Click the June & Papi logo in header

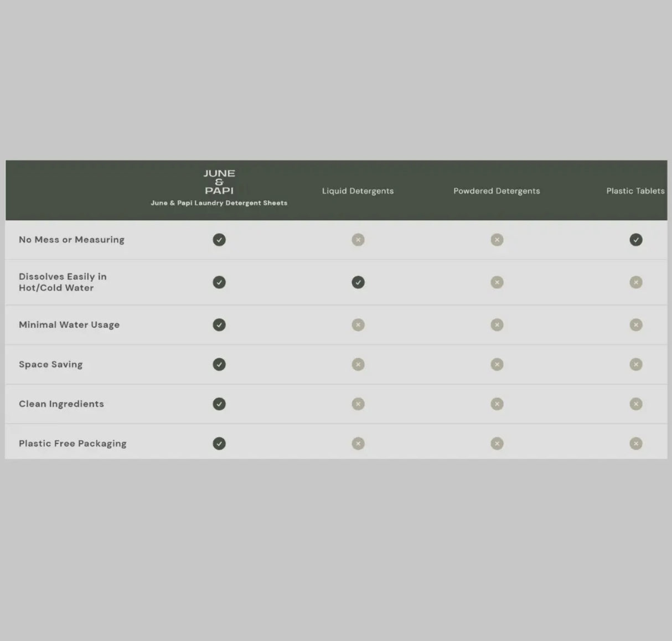tap(219, 182)
